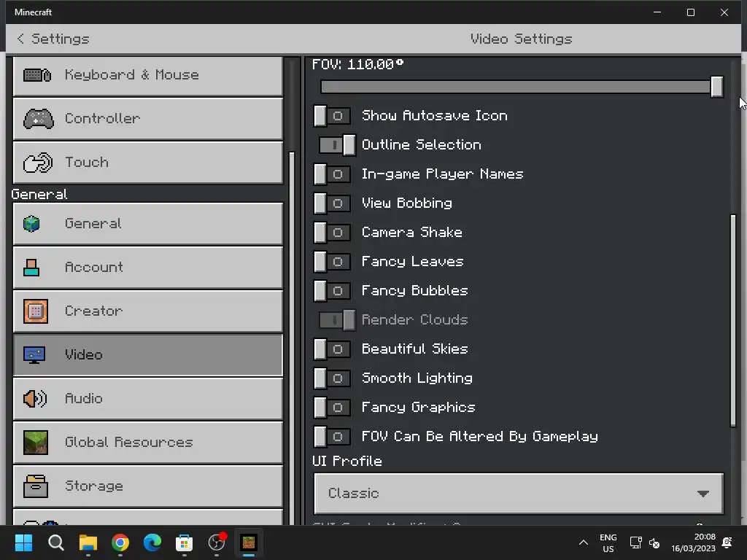Click the grass block icon for Global Resources
The height and width of the screenshot is (560, 747).
(36, 443)
